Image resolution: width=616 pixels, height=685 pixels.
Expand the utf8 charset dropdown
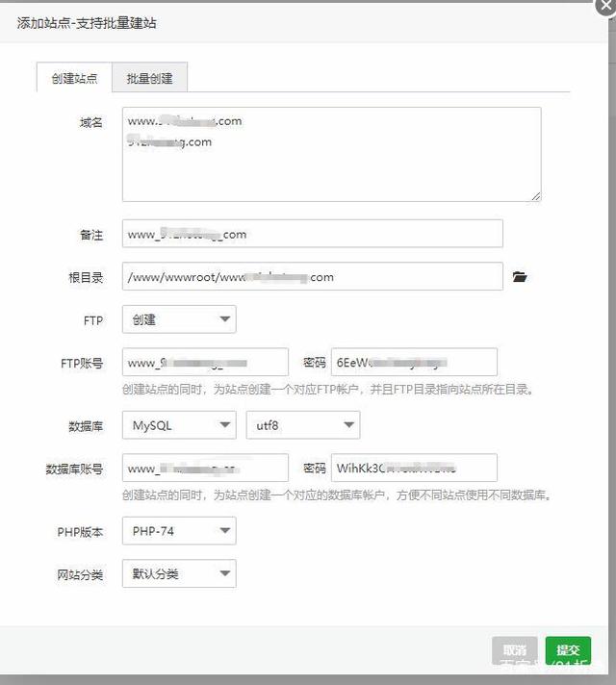pos(303,425)
